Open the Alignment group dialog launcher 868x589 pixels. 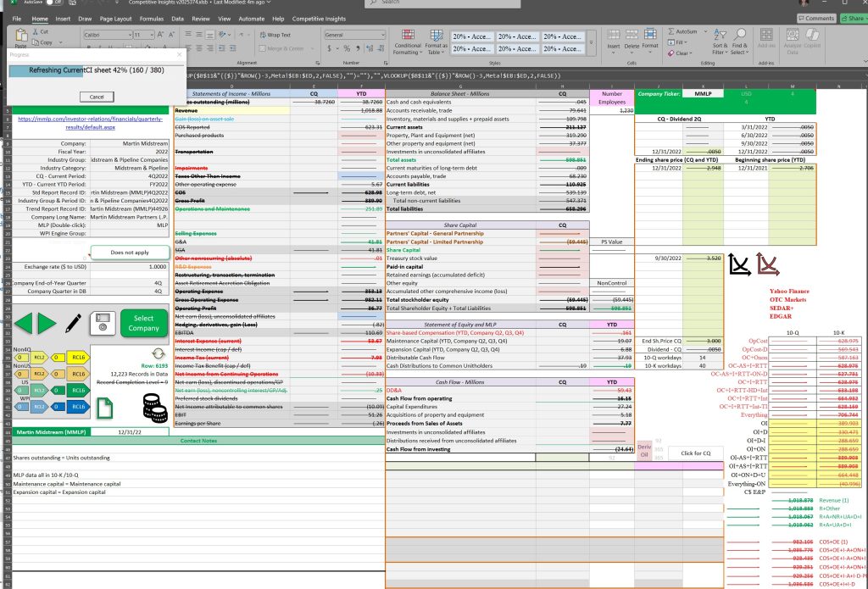pyautogui.click(x=318, y=63)
